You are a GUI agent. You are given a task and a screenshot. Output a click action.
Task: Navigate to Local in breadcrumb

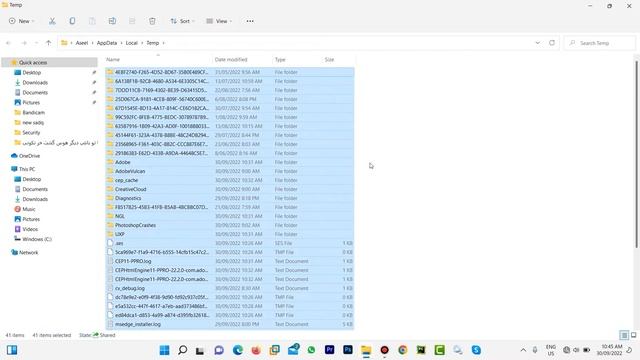tap(131, 43)
